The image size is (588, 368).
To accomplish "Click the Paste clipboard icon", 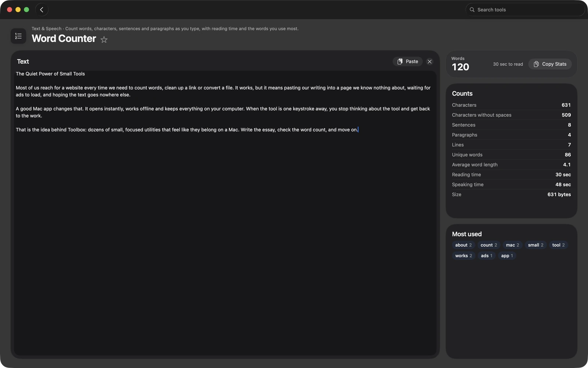I will click(400, 61).
